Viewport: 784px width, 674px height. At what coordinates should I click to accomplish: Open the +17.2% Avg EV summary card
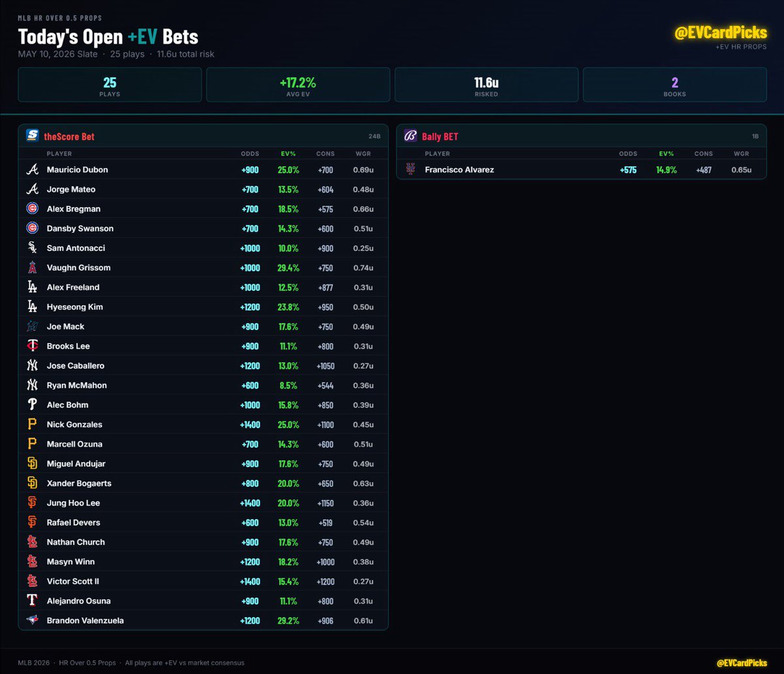298,85
